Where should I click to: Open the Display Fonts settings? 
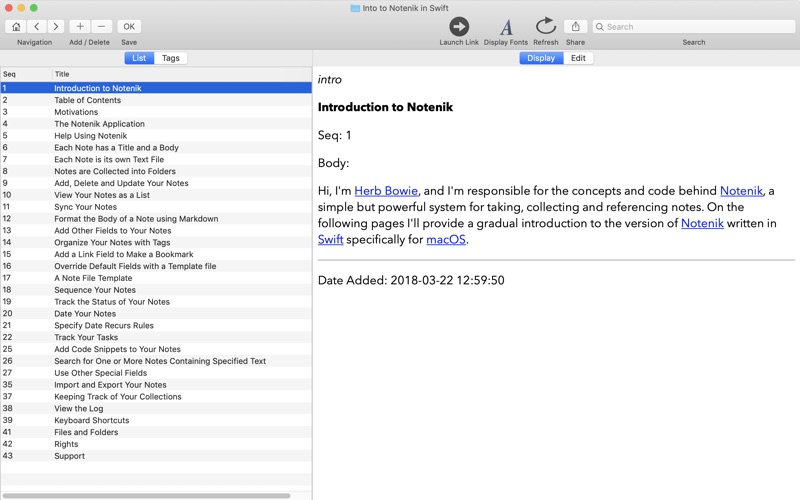(x=506, y=27)
